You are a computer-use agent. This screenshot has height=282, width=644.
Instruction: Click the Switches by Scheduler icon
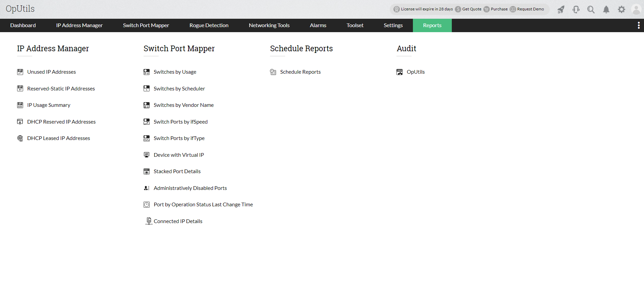(x=147, y=88)
